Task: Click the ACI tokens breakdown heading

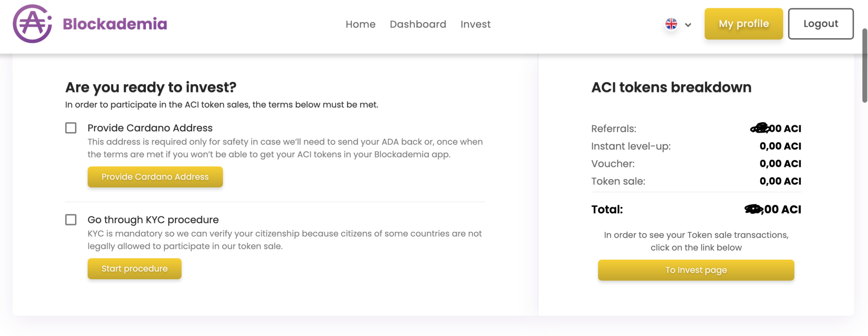Action: point(671,87)
